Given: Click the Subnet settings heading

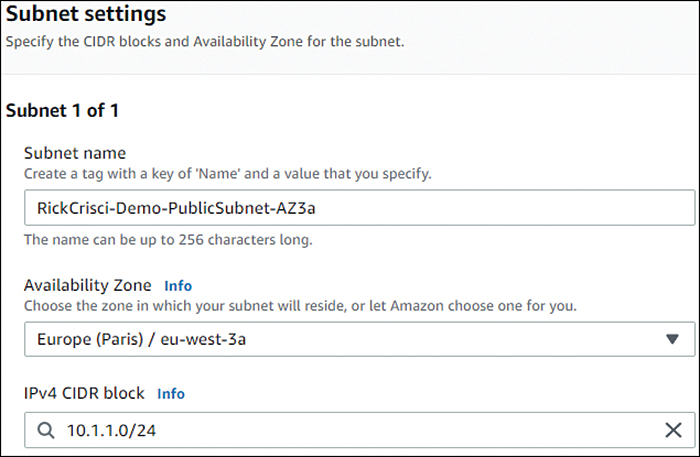Looking at the screenshot, I should (86, 13).
